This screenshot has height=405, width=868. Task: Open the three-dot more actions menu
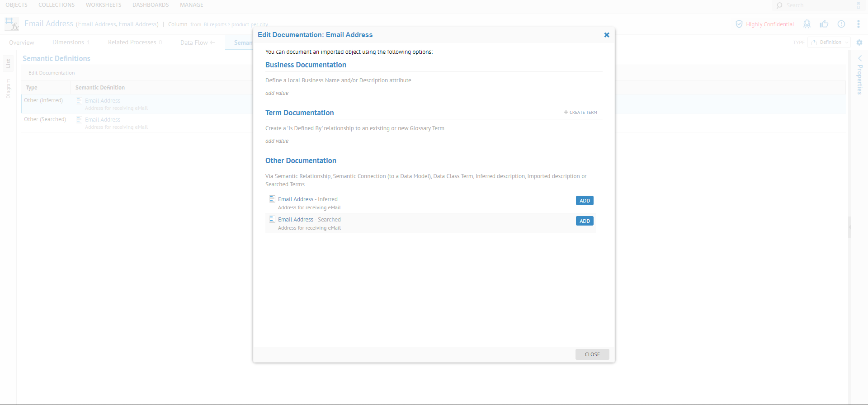(859, 24)
